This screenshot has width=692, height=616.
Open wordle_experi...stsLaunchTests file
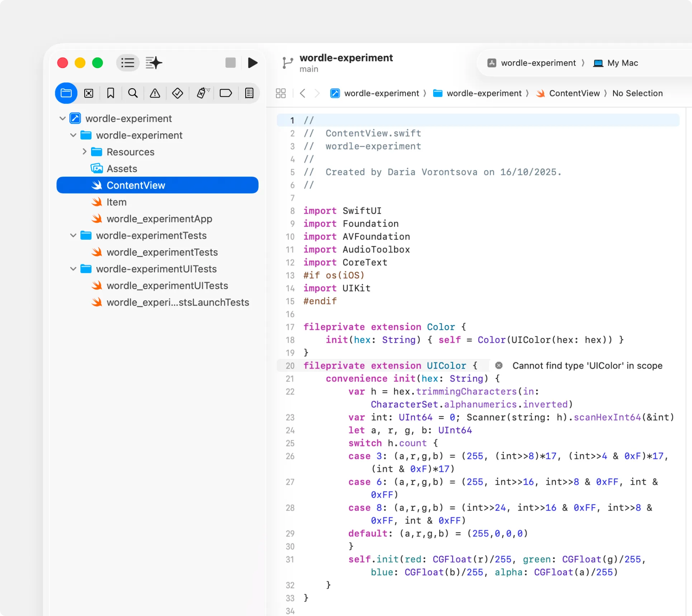[157, 302]
